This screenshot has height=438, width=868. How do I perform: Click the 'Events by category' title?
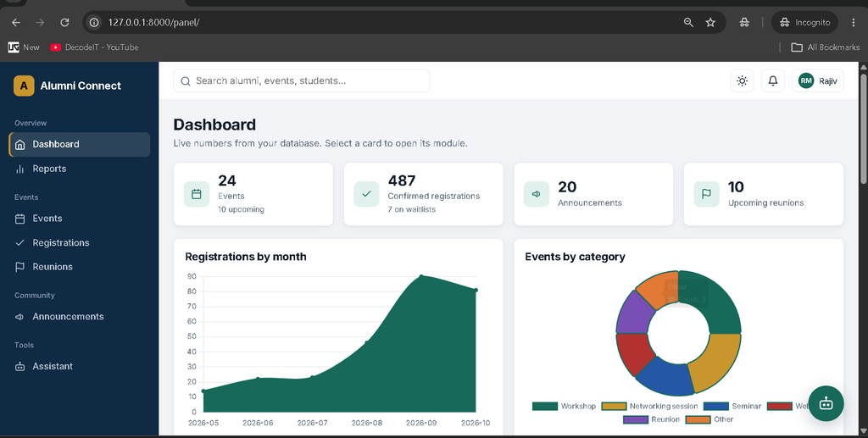pyautogui.click(x=576, y=257)
